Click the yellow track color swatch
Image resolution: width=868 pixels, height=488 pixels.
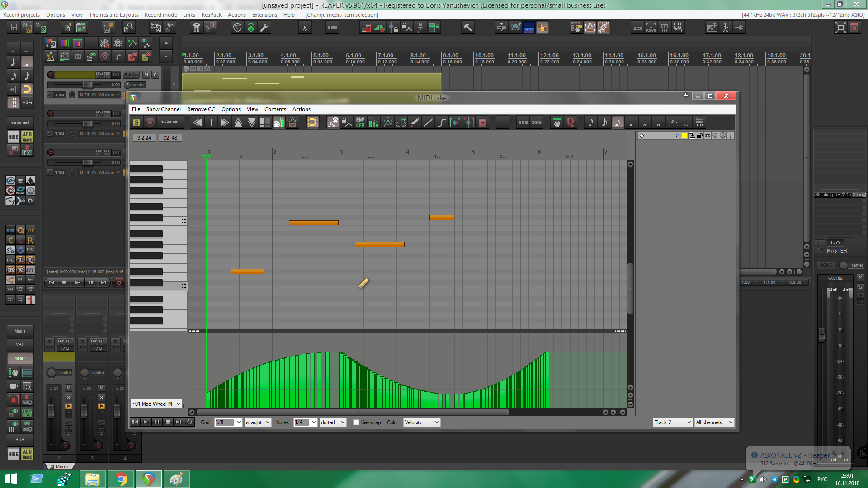[x=684, y=136]
